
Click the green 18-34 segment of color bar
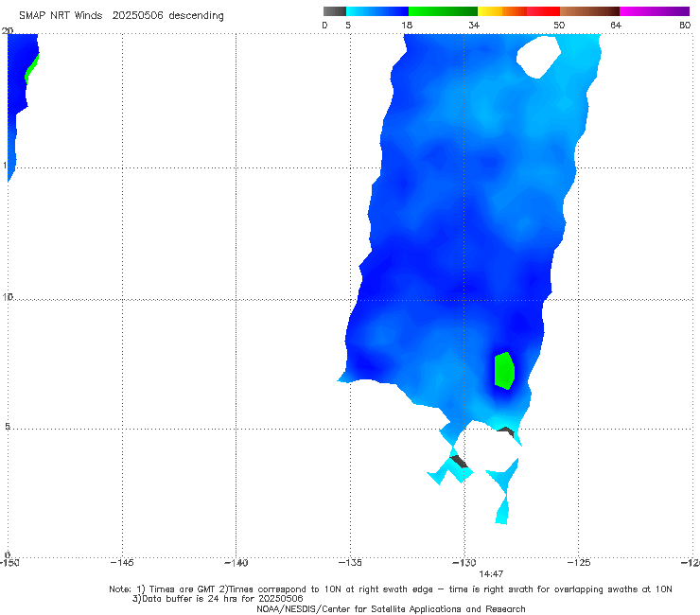[443, 11]
